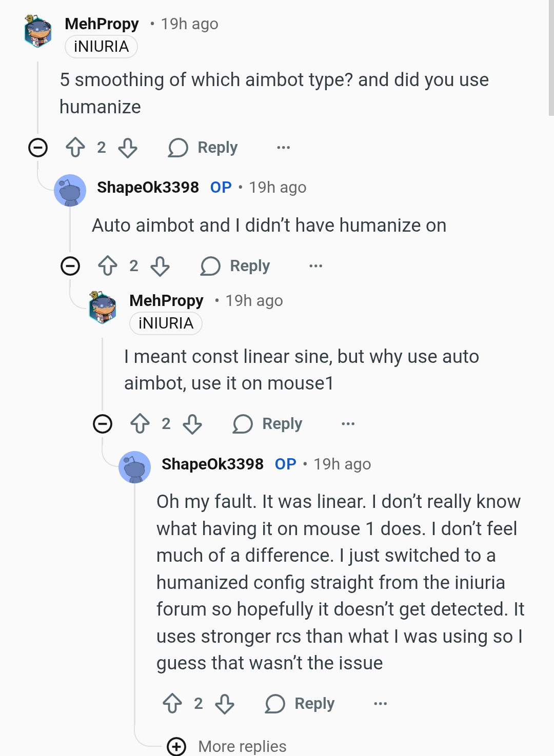This screenshot has height=756, width=554.
Task: Upvote the "const linear sine" comment
Action: pos(140,424)
